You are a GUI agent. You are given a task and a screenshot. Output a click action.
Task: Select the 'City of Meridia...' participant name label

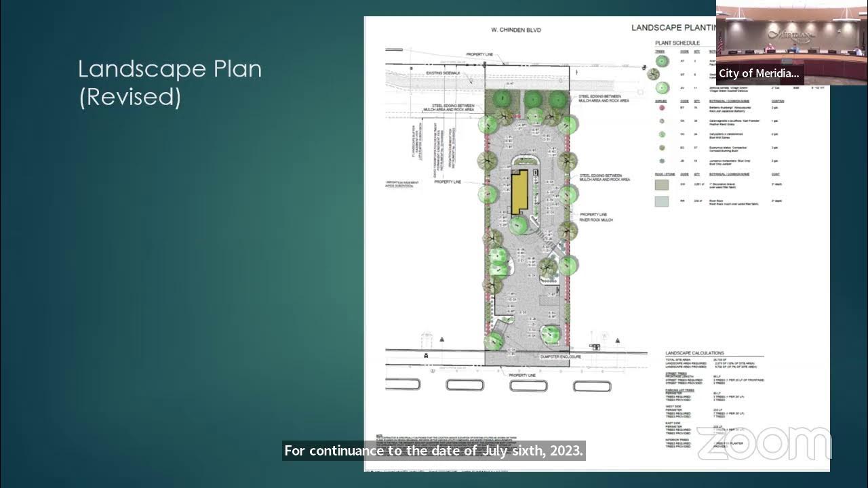759,73
